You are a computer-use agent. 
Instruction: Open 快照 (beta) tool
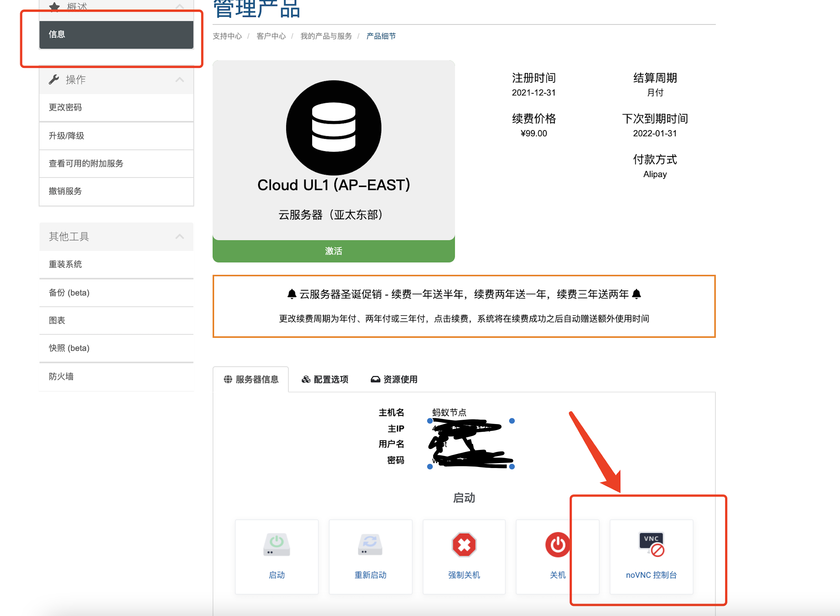coord(116,348)
